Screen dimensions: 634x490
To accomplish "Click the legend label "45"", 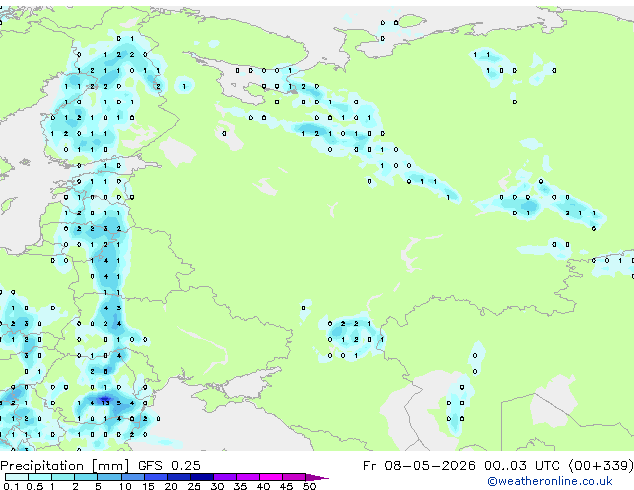I will [x=286, y=486].
